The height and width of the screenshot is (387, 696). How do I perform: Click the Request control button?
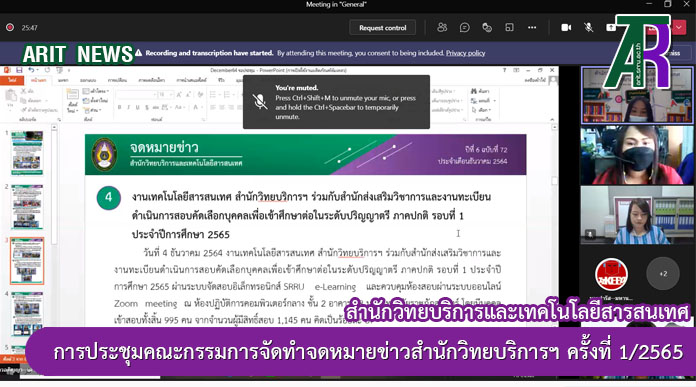[x=383, y=28]
